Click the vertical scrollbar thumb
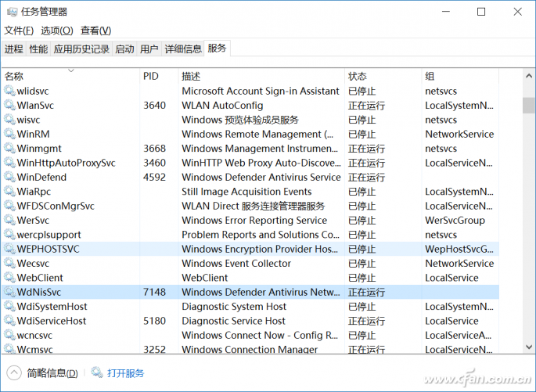 [x=528, y=105]
